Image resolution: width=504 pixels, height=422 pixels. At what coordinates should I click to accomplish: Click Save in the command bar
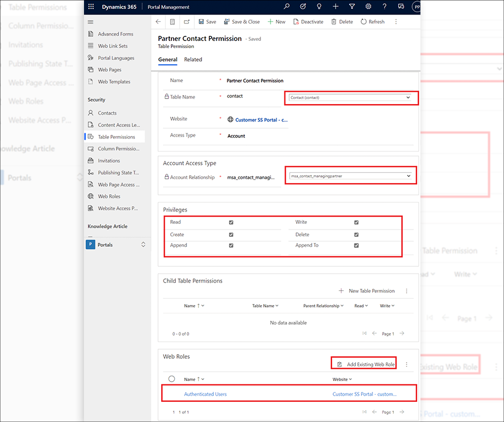click(207, 21)
